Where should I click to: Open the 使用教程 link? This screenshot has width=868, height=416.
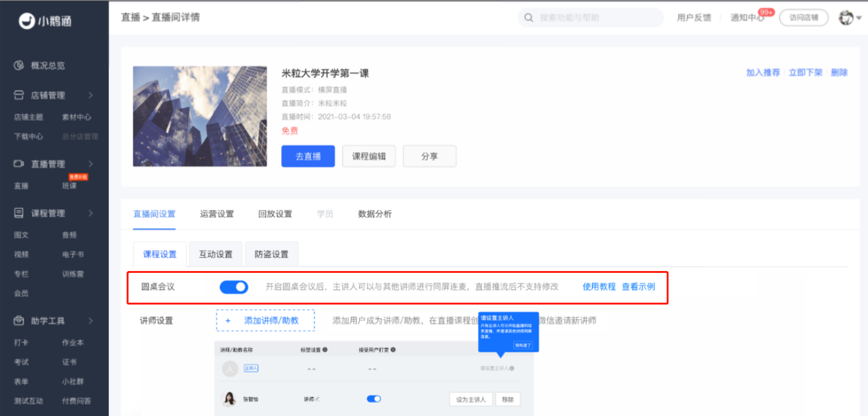click(x=599, y=287)
